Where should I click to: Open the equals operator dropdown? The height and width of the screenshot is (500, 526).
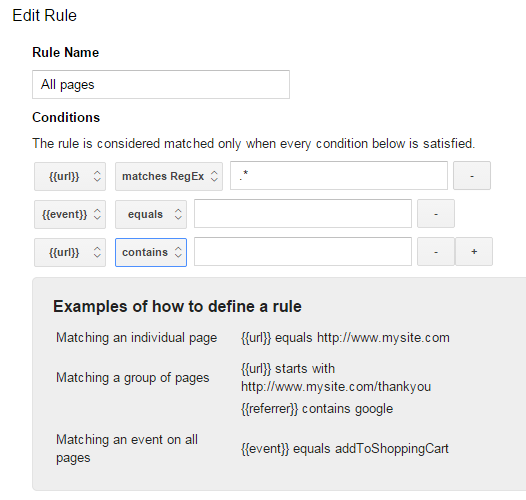[151, 214]
